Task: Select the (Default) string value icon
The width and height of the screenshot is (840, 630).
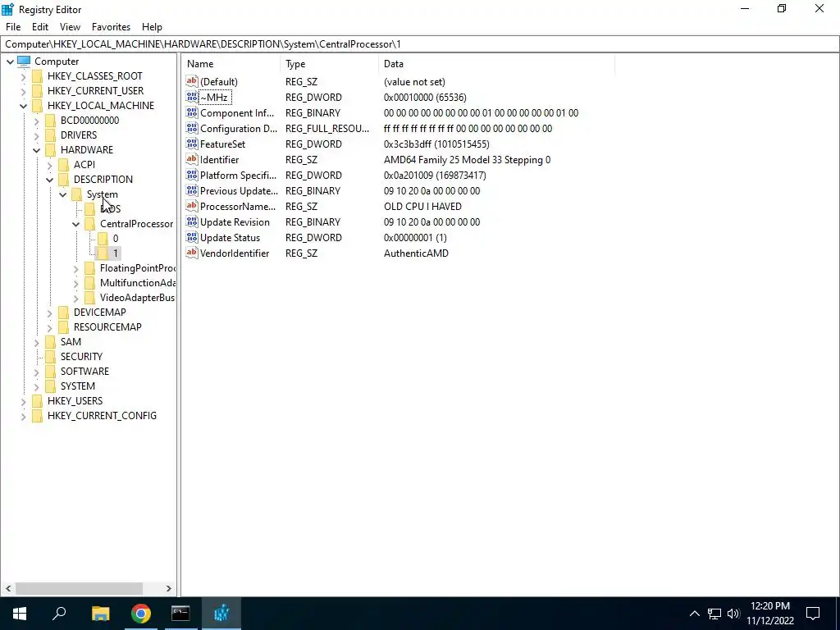Action: click(192, 81)
